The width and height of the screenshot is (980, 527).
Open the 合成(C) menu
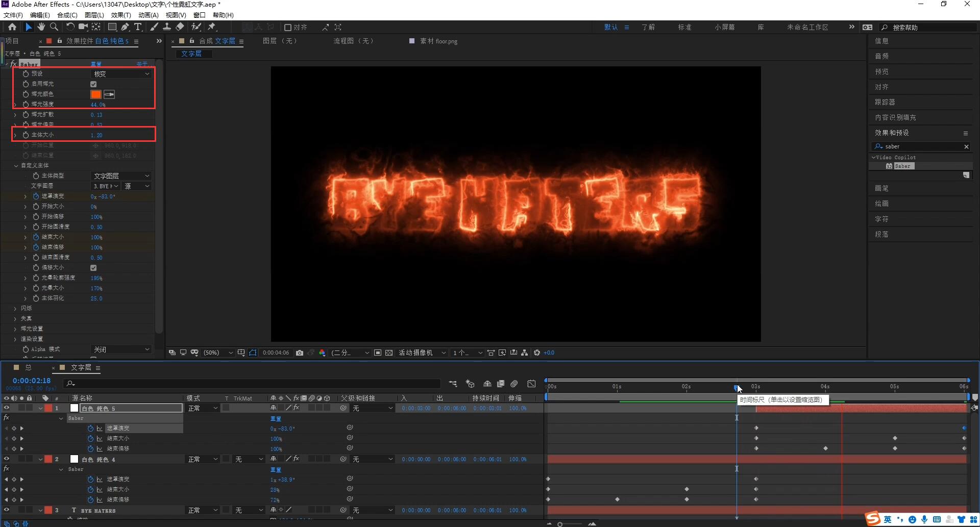tap(67, 15)
